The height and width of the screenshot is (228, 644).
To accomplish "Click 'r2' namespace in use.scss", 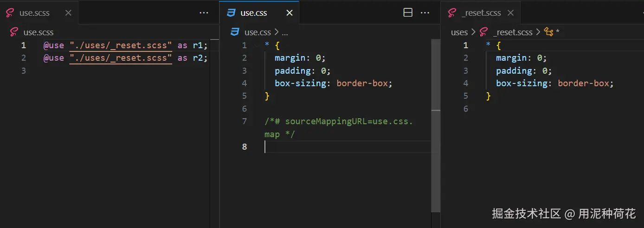I will coord(198,58).
